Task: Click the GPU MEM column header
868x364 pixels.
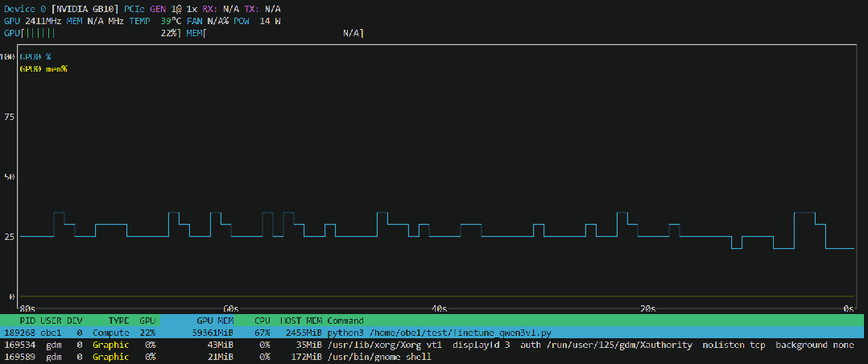Action: [x=214, y=321]
